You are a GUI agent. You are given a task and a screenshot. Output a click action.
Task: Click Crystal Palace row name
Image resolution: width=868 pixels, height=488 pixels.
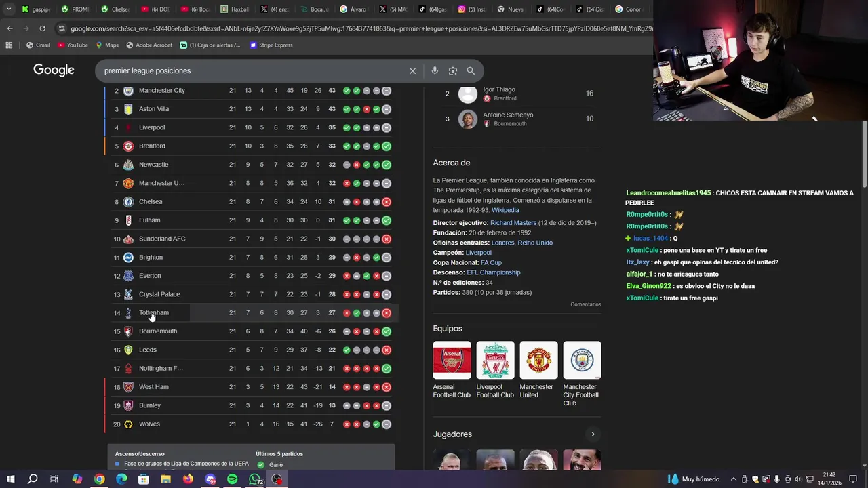pyautogui.click(x=159, y=294)
